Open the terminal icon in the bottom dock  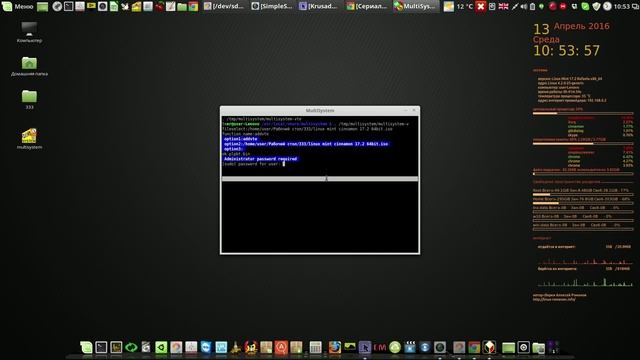click(101, 347)
